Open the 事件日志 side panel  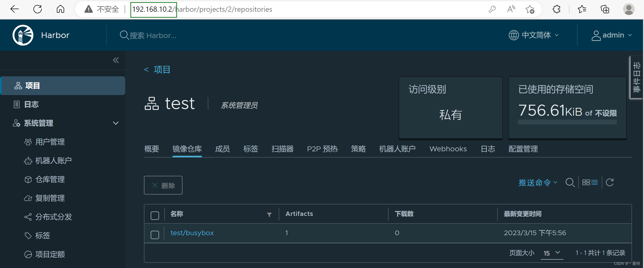click(636, 77)
